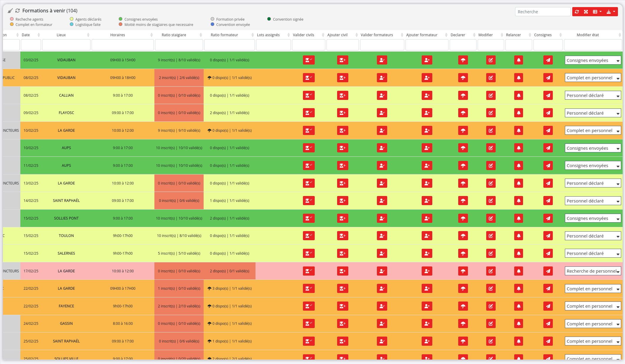Click the Declarer umbrella icon for AUPS 10/02/25
This screenshot has width=625, height=364.
point(463,148)
